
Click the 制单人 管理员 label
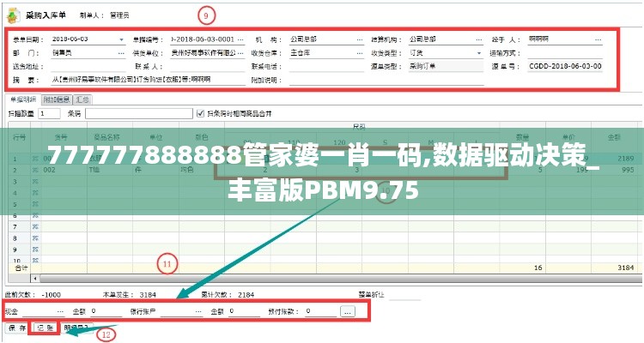point(104,15)
